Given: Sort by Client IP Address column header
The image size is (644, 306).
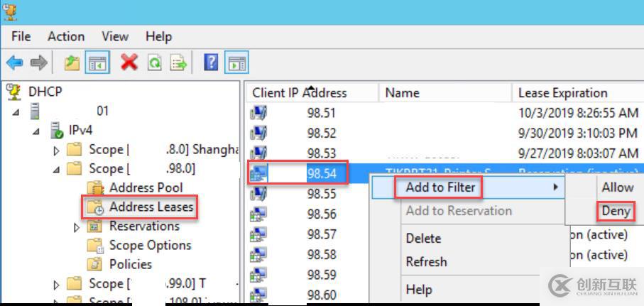Looking at the screenshot, I should click(311, 93).
